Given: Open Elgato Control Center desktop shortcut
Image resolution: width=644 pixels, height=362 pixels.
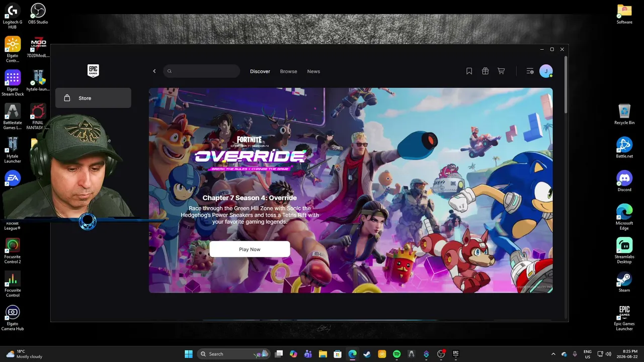Looking at the screenshot, I should point(13,49).
